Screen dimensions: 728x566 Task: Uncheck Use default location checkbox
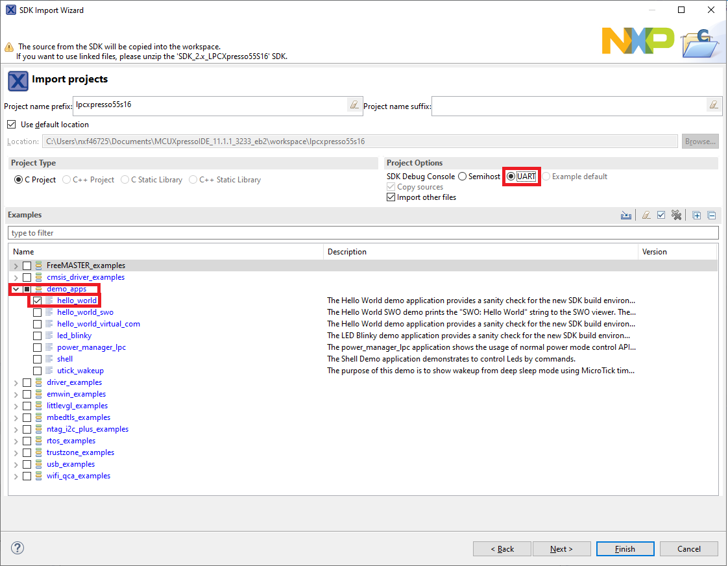click(12, 125)
